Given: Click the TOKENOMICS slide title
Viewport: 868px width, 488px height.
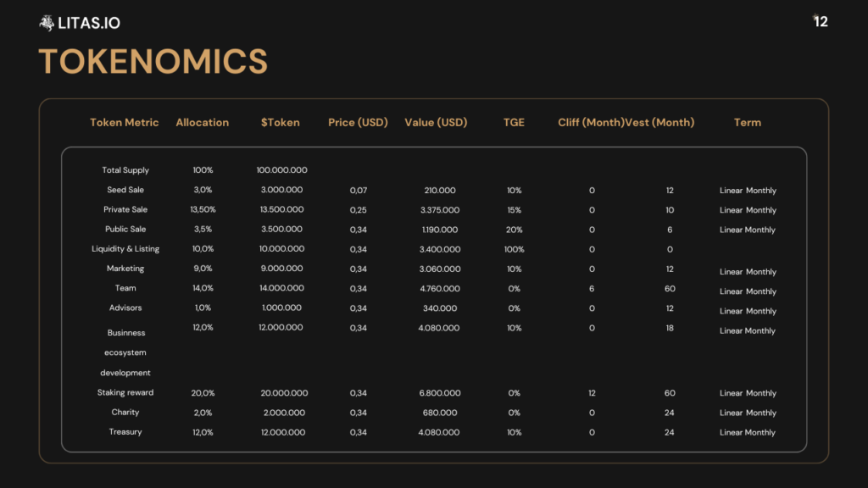Looking at the screenshot, I should tap(153, 62).
